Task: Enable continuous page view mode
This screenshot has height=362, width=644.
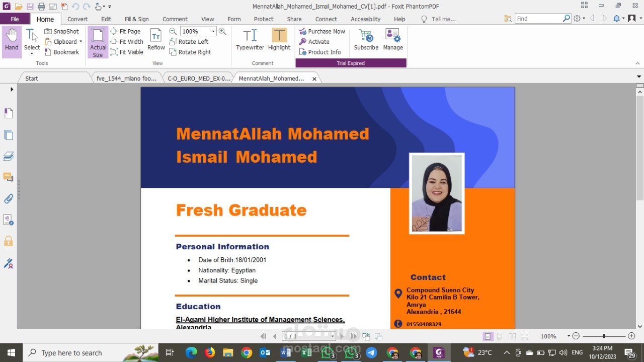Action: [500, 336]
